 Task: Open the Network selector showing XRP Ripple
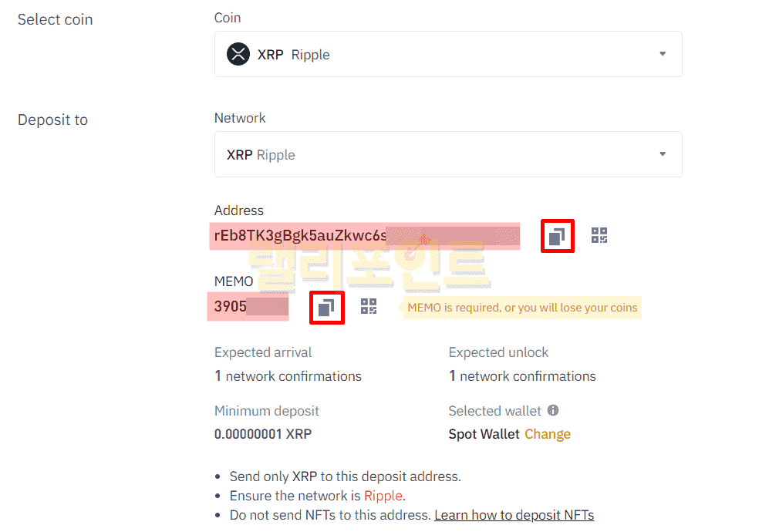tap(447, 154)
